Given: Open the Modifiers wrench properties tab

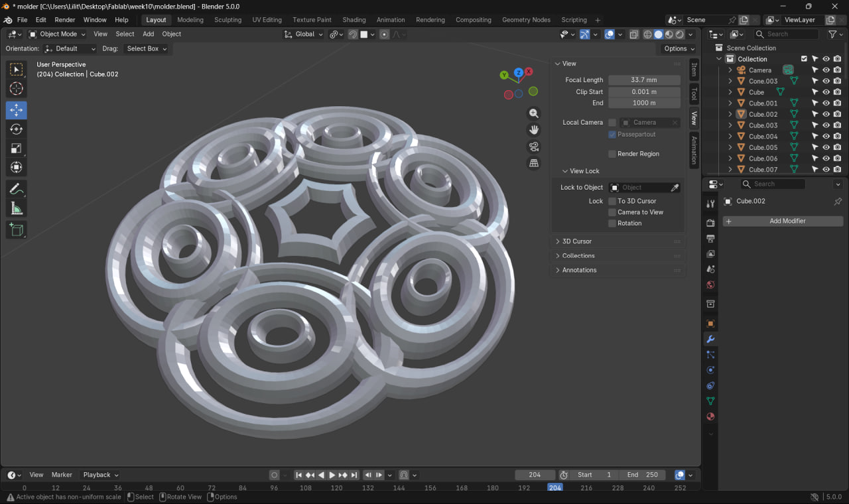Looking at the screenshot, I should click(x=710, y=340).
